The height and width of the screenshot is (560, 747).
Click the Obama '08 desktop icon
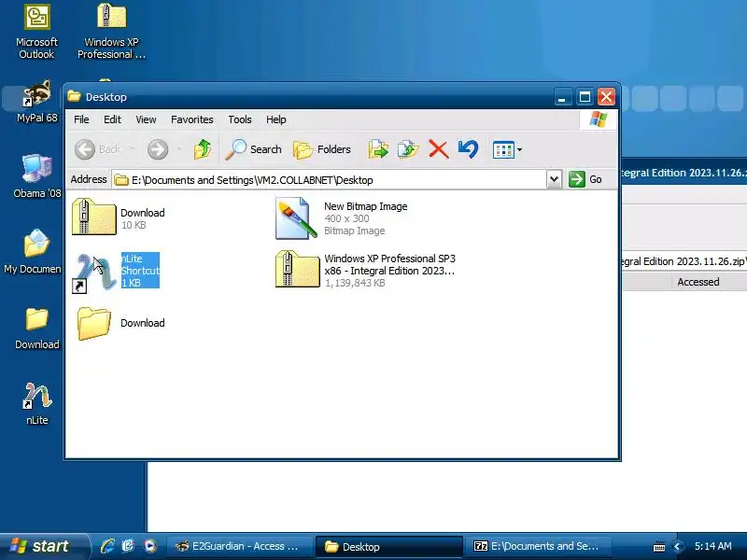[x=36, y=176]
